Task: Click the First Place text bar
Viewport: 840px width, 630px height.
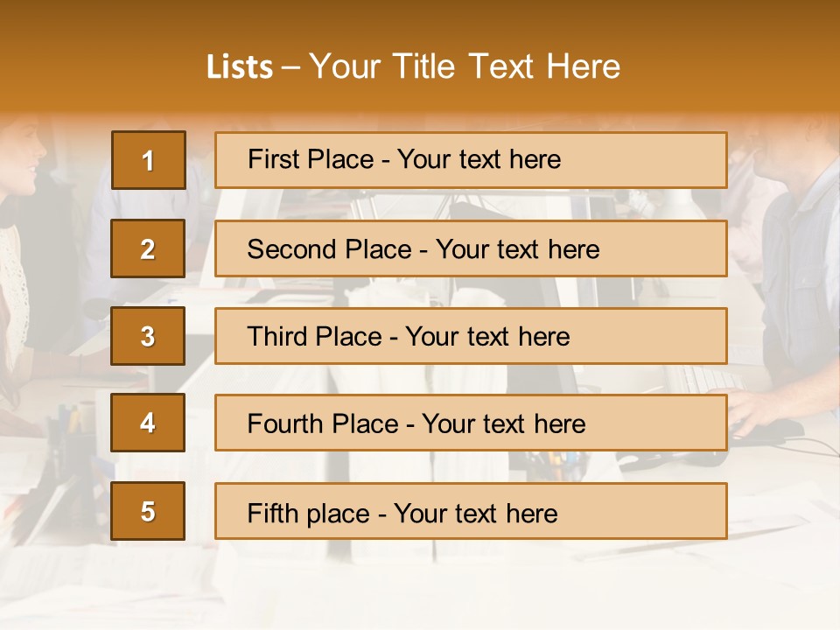Action: tap(471, 160)
